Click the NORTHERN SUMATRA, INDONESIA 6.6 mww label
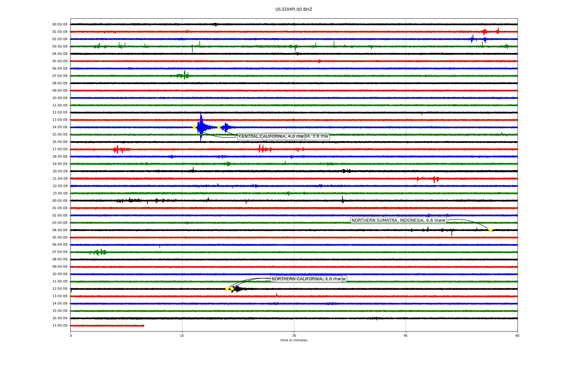Viewport: 588px width, 368px height. 398,220
